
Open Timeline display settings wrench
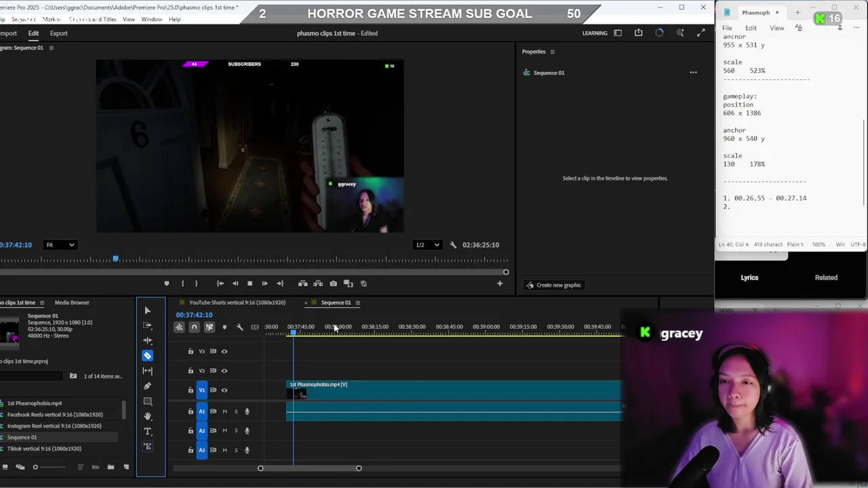tap(239, 327)
